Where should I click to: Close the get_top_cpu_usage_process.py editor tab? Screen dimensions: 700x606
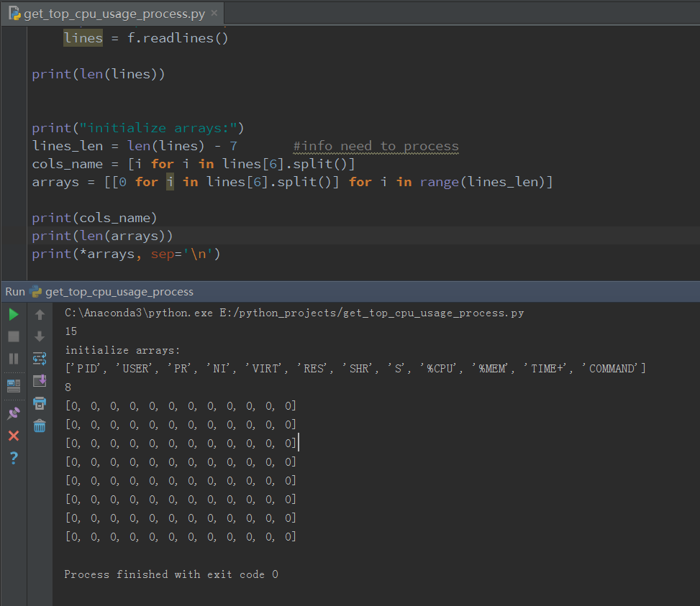pos(214,13)
